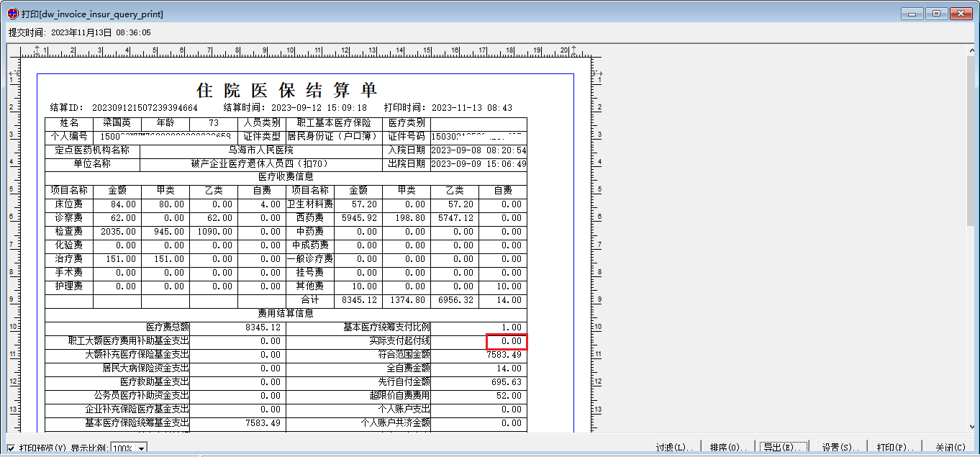
Task: Click the app icon in title bar
Action: click(12, 14)
